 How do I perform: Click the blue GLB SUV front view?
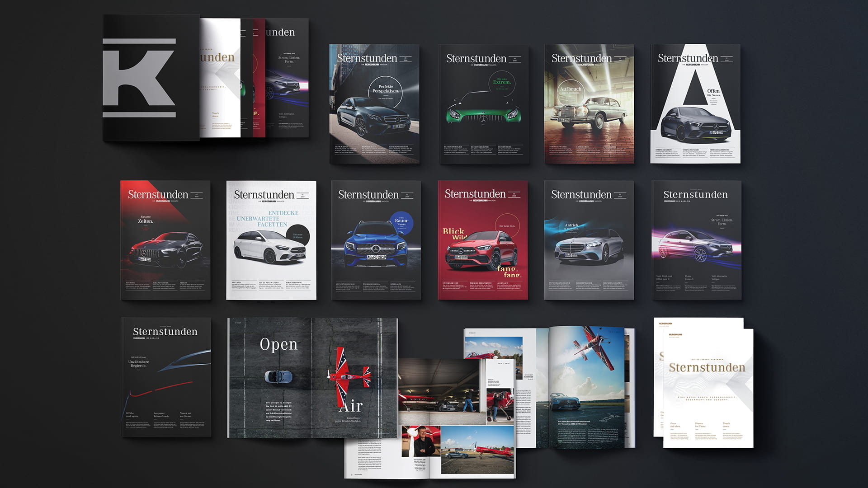pos(376,243)
